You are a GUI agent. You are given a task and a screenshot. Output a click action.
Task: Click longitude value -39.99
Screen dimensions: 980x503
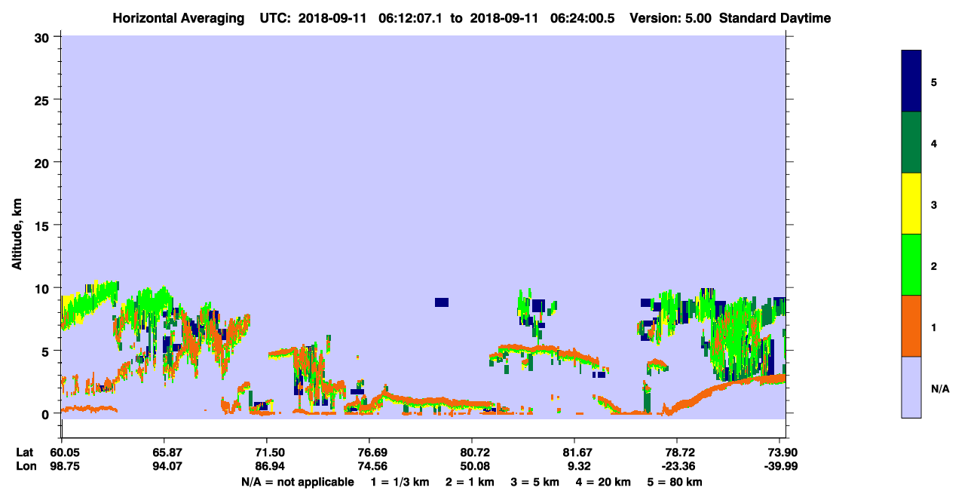781,466
